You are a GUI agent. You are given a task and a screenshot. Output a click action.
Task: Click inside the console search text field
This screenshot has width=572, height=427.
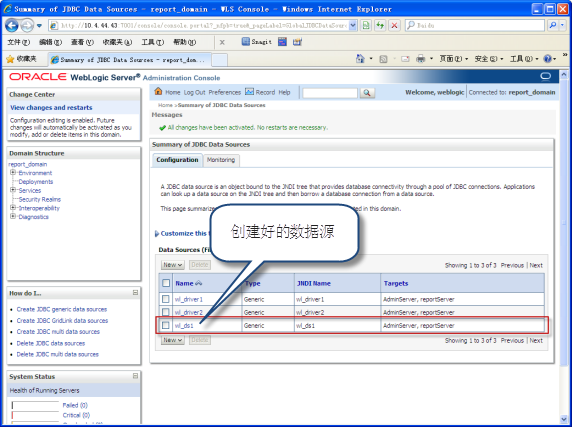(330, 93)
